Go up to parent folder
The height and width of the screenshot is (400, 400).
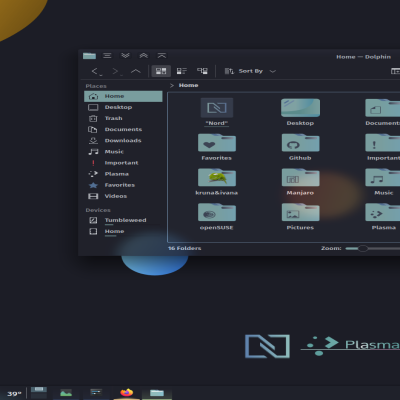(x=136, y=71)
